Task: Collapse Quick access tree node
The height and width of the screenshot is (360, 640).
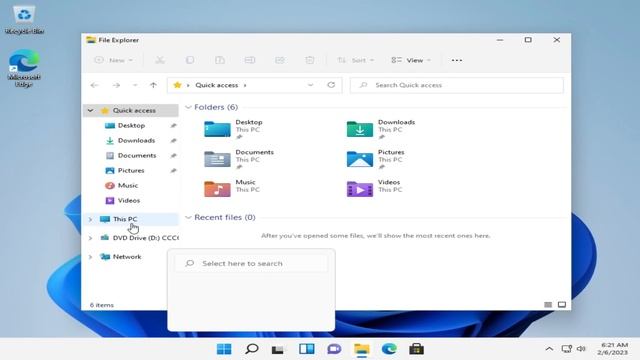Action: (x=90, y=110)
